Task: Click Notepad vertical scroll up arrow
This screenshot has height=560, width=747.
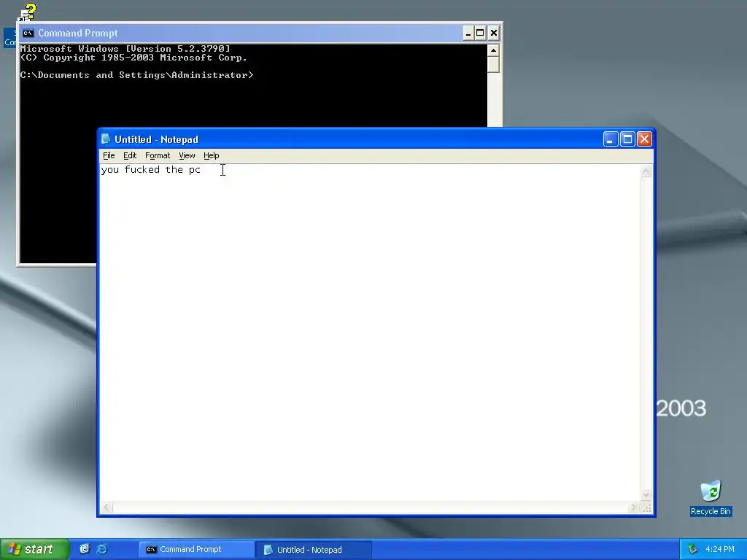Action: [646, 171]
